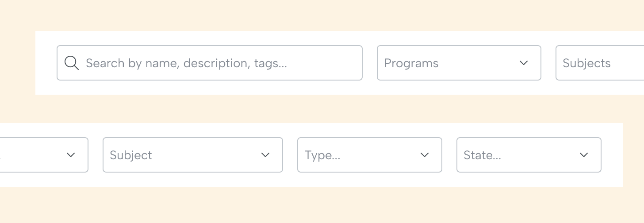Viewport: 644px width, 223px height.
Task: Click the 'Programs' label text
Action: click(411, 63)
